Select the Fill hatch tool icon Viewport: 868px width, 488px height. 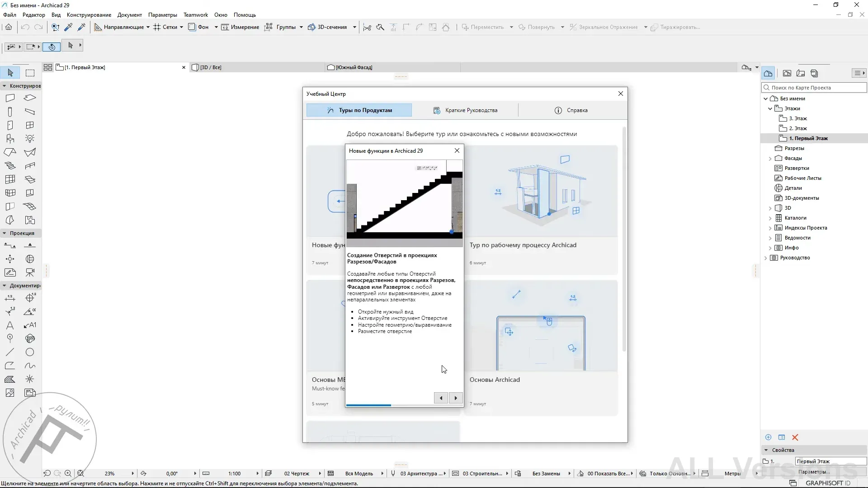10,380
